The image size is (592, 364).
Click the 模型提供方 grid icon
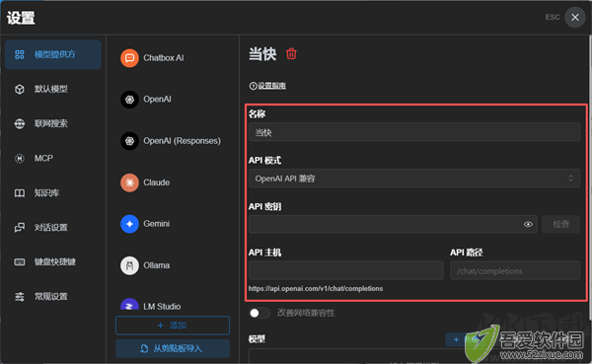pyautogui.click(x=20, y=54)
